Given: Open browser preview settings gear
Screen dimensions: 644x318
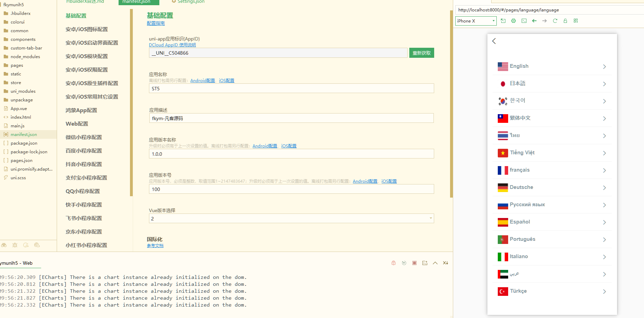Looking at the screenshot, I should 513,21.
